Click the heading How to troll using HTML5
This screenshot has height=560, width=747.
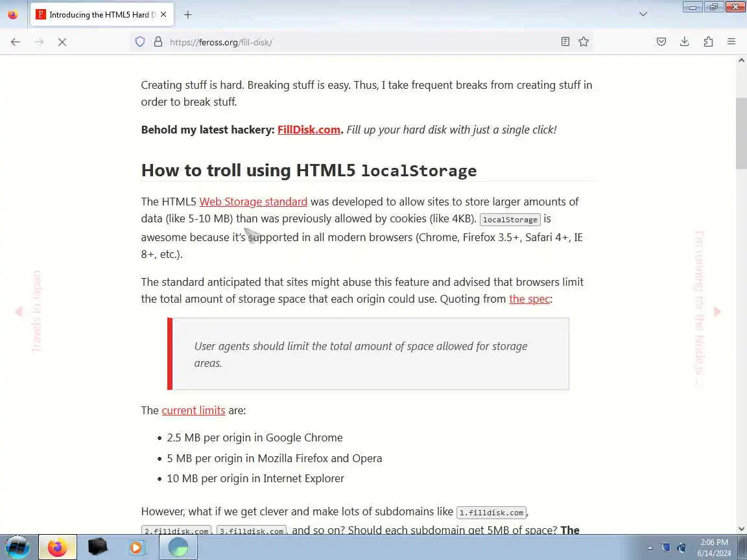[x=309, y=170]
